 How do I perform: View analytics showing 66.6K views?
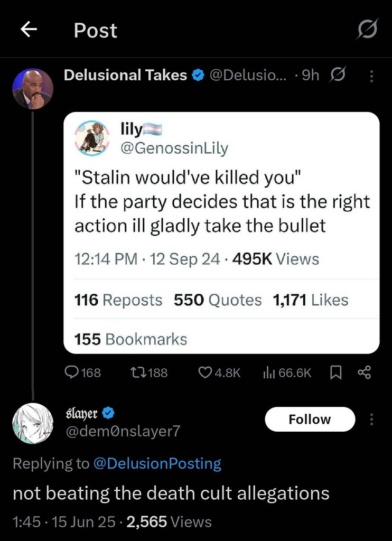[267, 372]
